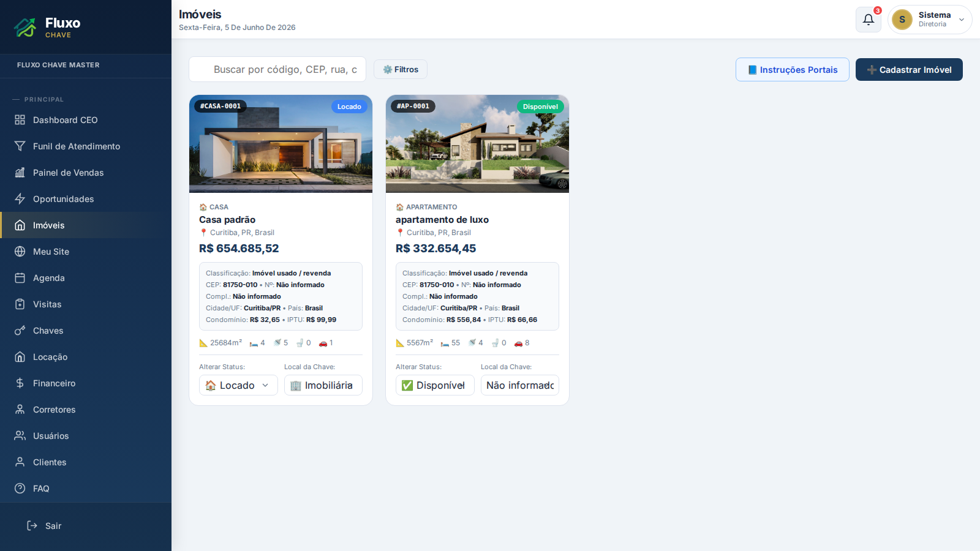The height and width of the screenshot is (551, 980).
Task: Click the #AP-0001 code tag
Action: pos(413,106)
